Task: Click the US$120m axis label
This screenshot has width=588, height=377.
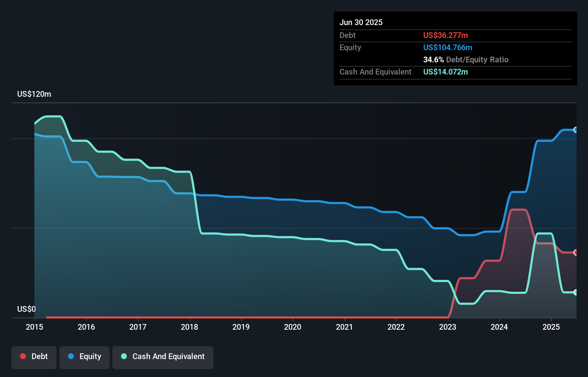Action: click(34, 94)
